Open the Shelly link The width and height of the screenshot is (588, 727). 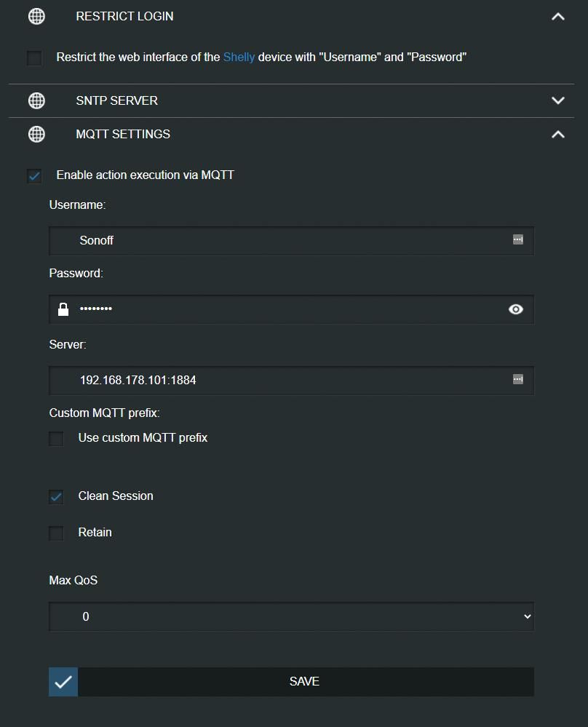(239, 57)
